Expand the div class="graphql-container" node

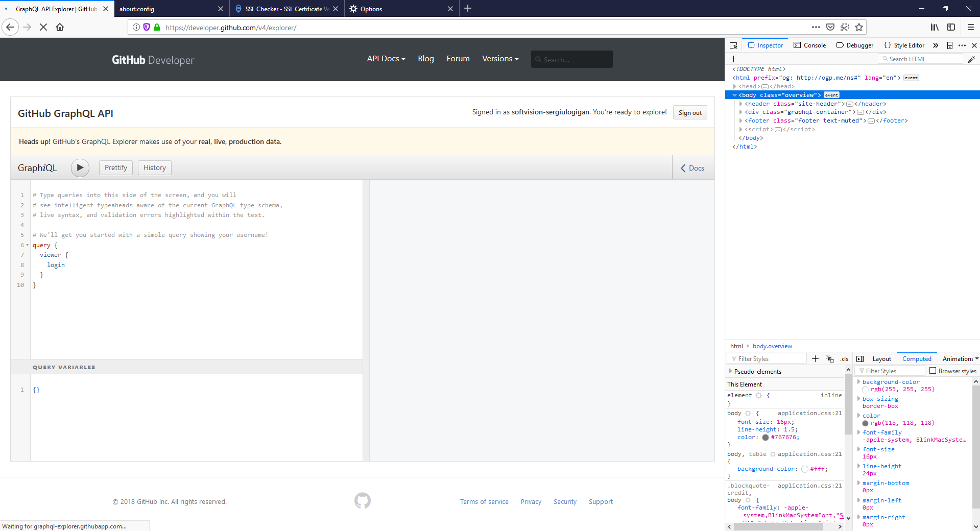coord(740,112)
